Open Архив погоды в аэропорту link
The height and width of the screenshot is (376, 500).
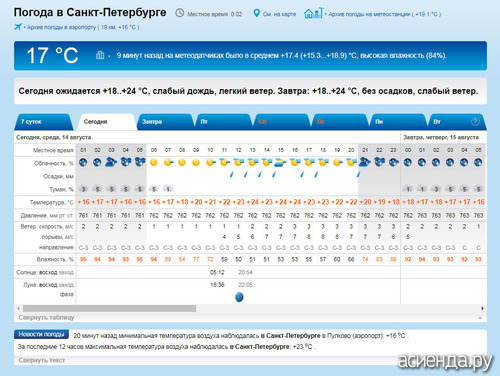pos(83,27)
